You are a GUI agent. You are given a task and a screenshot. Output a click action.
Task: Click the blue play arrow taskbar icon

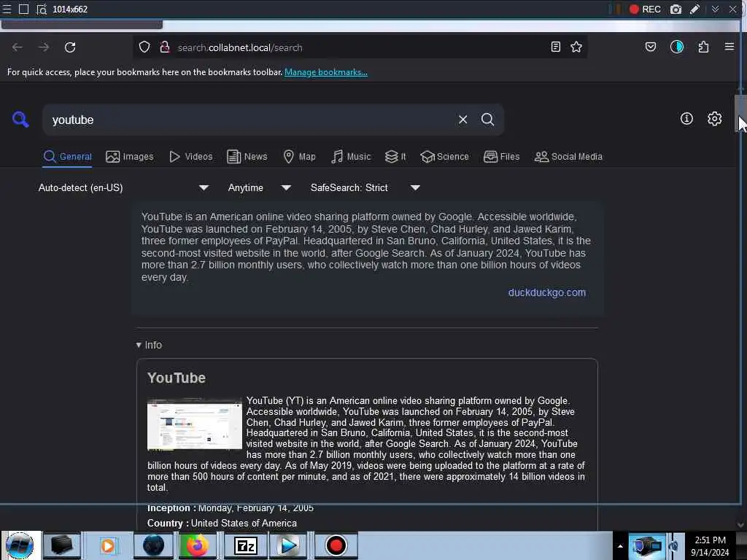(288, 545)
